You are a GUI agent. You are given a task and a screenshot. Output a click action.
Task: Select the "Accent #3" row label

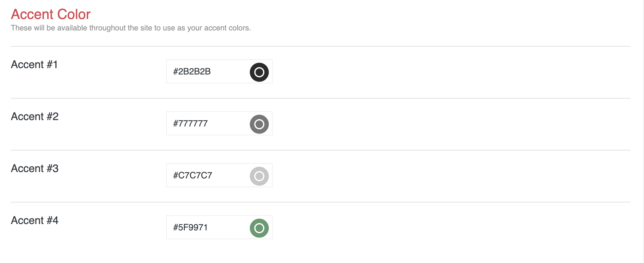pyautogui.click(x=35, y=169)
